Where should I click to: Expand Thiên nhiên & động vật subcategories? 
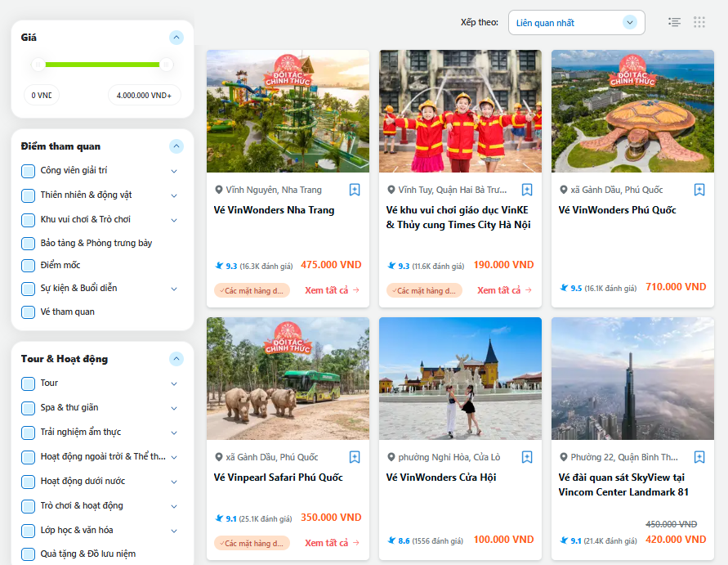click(x=174, y=195)
